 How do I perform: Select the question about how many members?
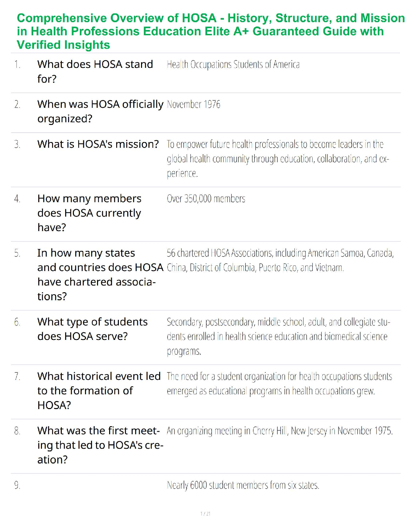tap(89, 213)
